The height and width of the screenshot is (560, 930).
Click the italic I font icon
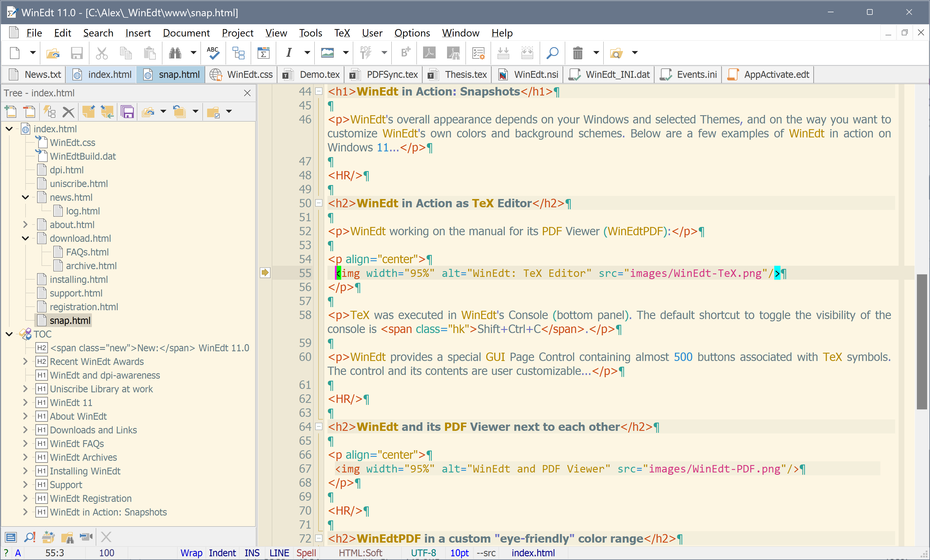coord(289,53)
